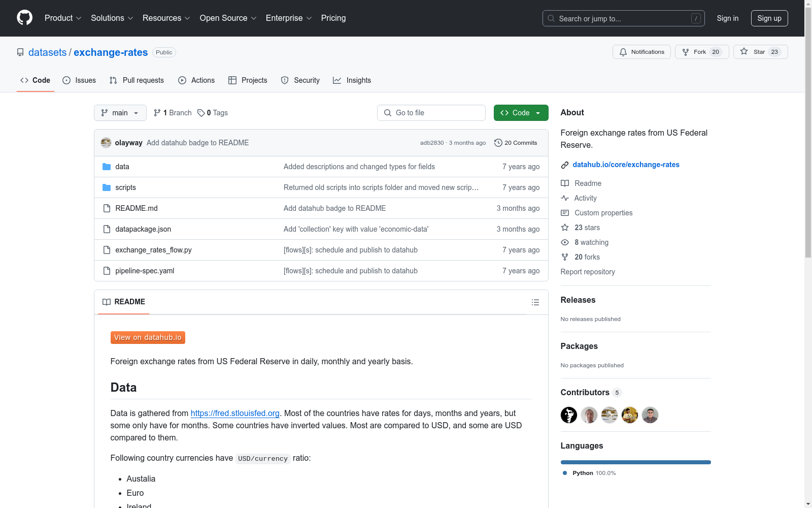This screenshot has width=812, height=508.
Task: Open the exchange-rates repository link
Action: tap(111, 52)
